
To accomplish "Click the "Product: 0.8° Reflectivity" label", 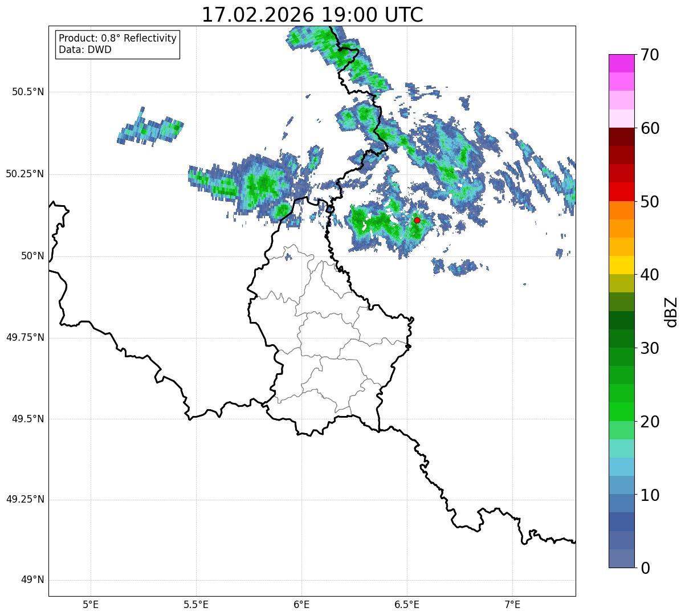I will 118,38.
